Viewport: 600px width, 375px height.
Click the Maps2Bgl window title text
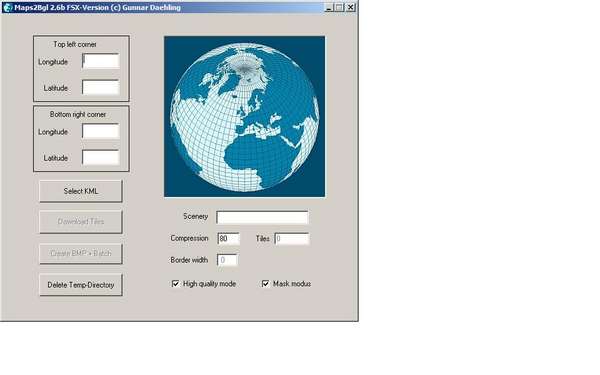[x=97, y=7]
